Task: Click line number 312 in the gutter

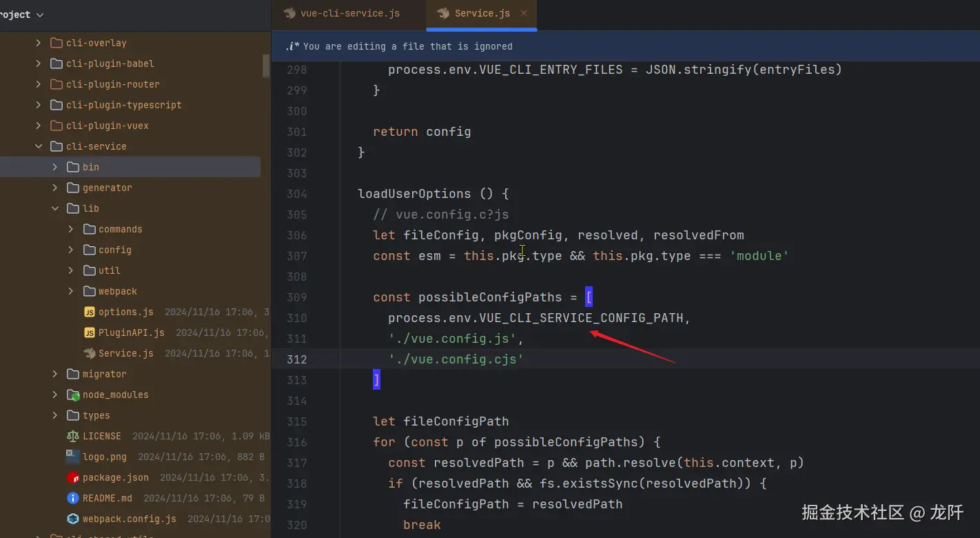Action: pyautogui.click(x=297, y=359)
